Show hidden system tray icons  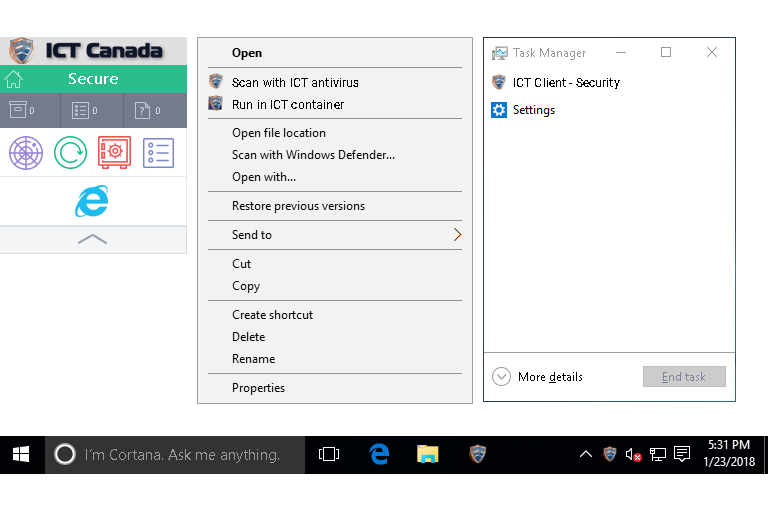[x=586, y=454]
